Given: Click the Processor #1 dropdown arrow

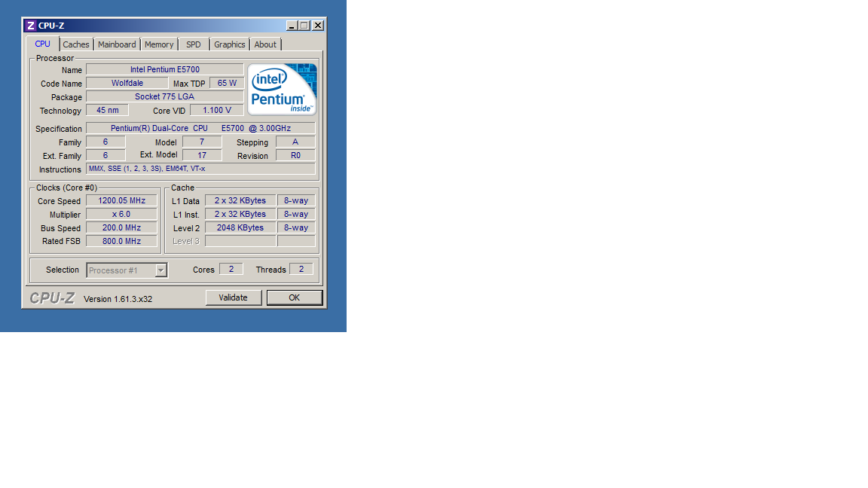Looking at the screenshot, I should click(x=160, y=270).
